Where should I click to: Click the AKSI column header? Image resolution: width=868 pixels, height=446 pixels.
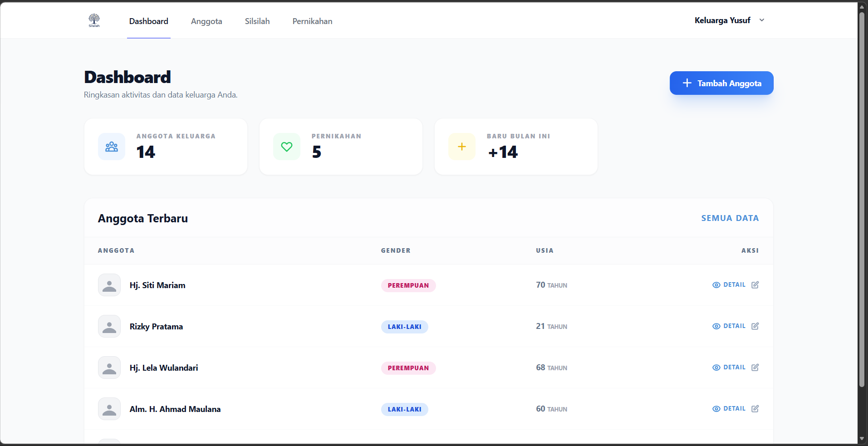pos(750,250)
